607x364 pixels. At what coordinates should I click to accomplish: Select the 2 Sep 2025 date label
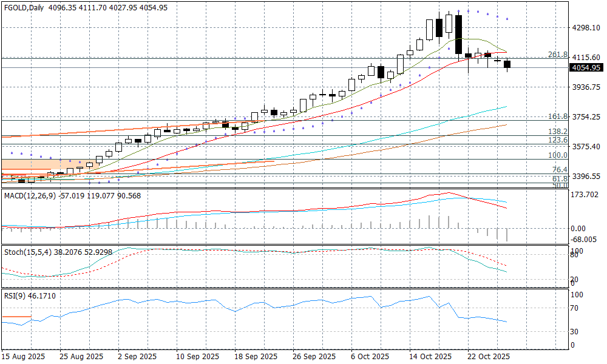click(x=137, y=356)
